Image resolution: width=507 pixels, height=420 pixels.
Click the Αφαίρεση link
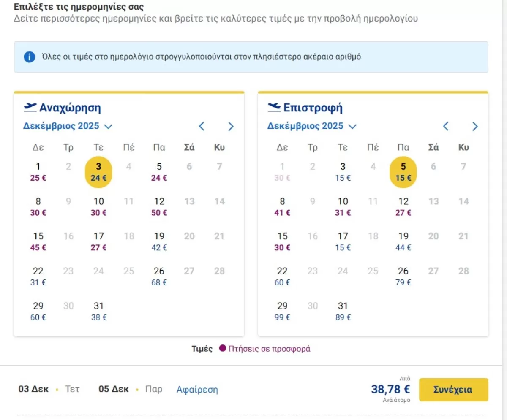click(x=197, y=389)
